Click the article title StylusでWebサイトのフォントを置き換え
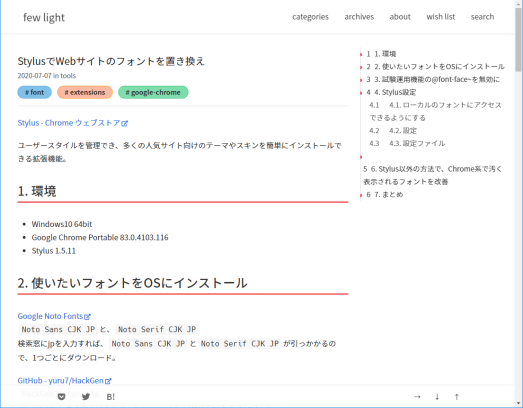The image size is (523, 408). [x=111, y=61]
